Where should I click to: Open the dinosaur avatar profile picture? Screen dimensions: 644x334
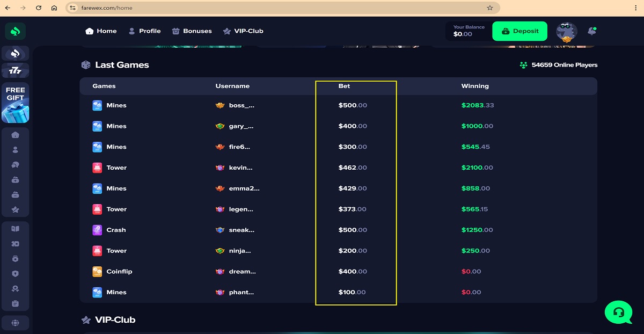[x=566, y=32]
